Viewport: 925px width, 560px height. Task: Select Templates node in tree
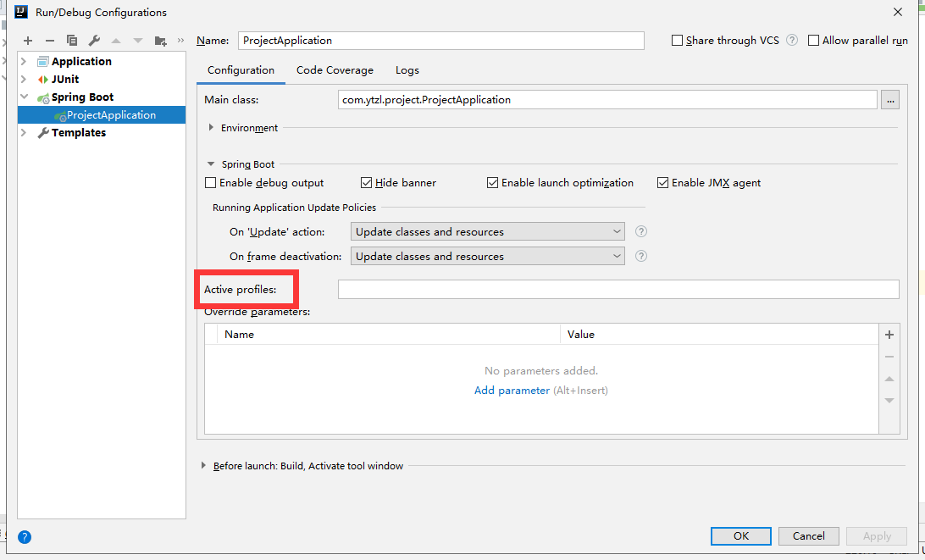(79, 133)
